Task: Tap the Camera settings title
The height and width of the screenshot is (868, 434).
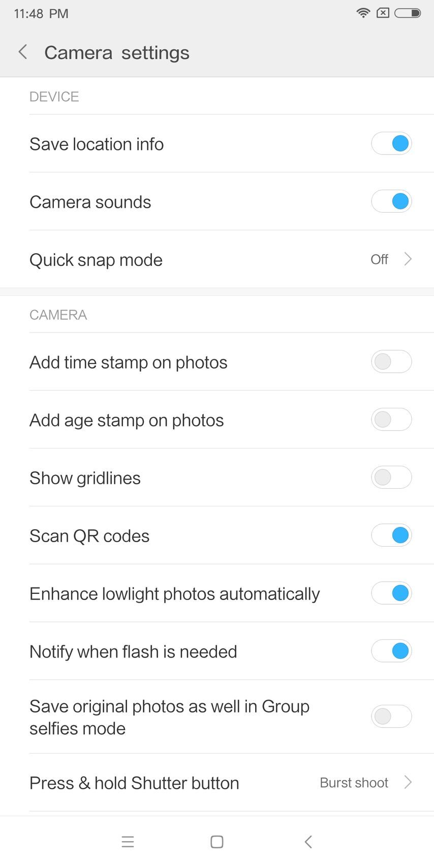Action: pos(117,52)
